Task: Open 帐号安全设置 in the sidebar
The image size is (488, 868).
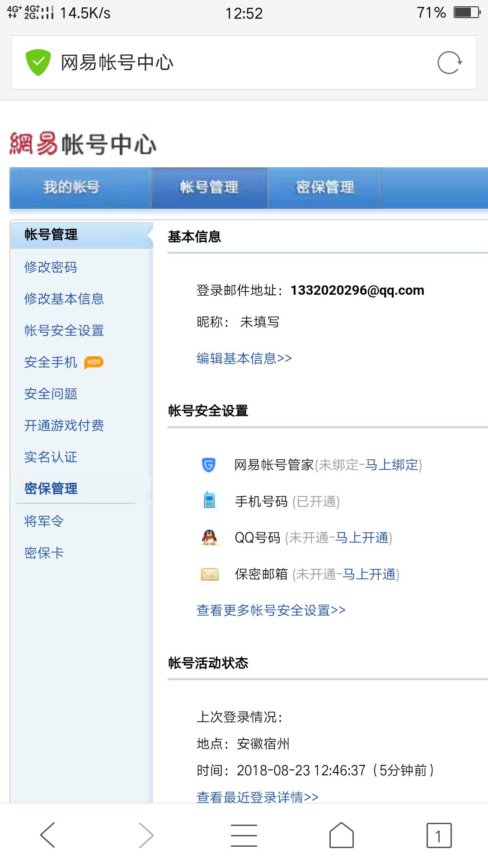Action: (64, 330)
